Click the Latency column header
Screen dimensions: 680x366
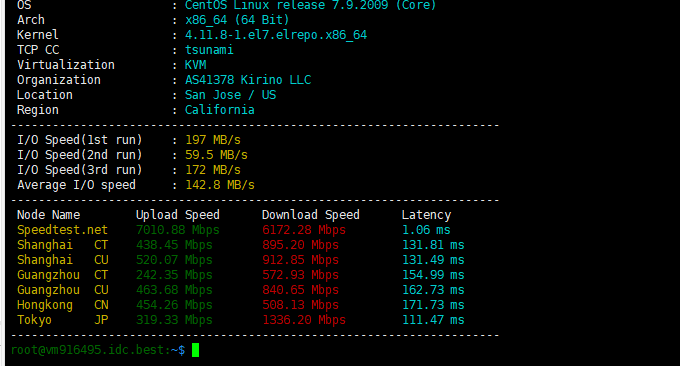pos(426,215)
